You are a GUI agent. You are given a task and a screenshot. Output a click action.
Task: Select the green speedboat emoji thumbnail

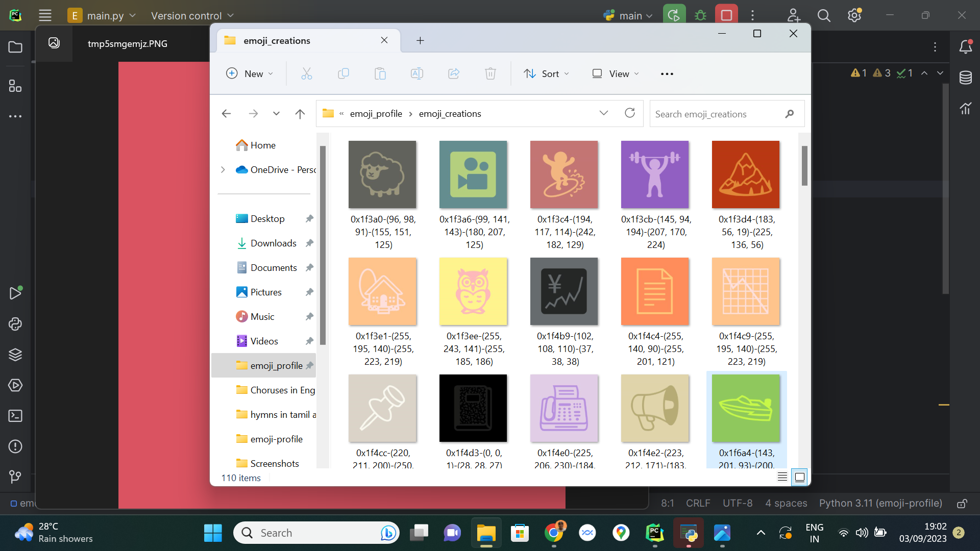pyautogui.click(x=746, y=408)
